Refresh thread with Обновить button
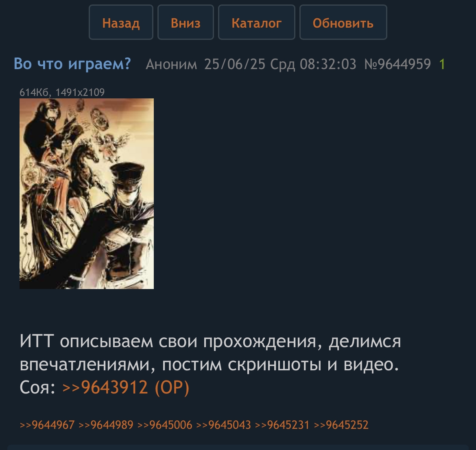Viewport: 476px width, 450px height. pos(343,22)
